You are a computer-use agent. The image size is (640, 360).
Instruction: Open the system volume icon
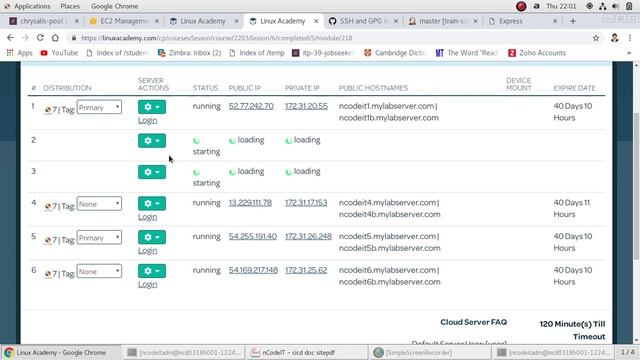[616, 6]
